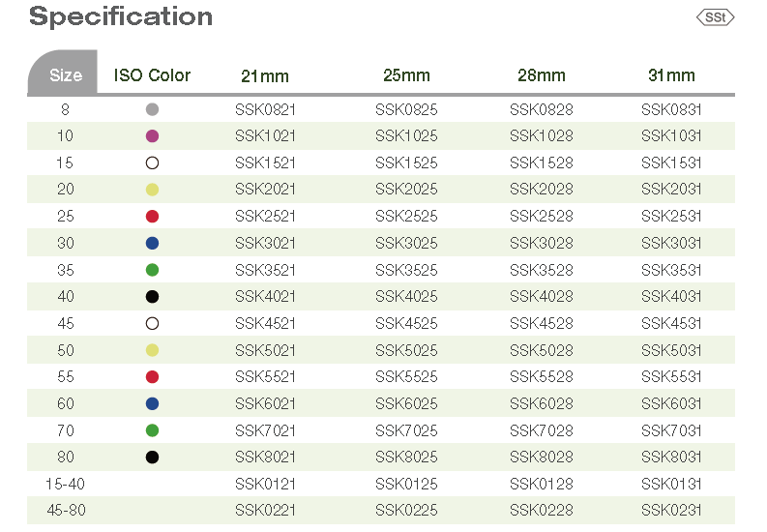
Task: Click the ISO Color column header
Action: pyautogui.click(x=152, y=74)
